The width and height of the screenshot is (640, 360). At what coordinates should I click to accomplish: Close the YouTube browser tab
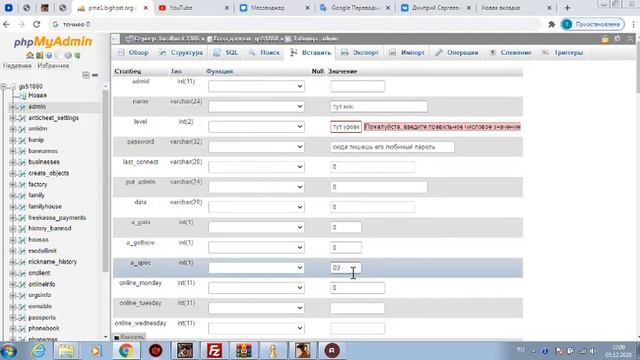point(227,8)
